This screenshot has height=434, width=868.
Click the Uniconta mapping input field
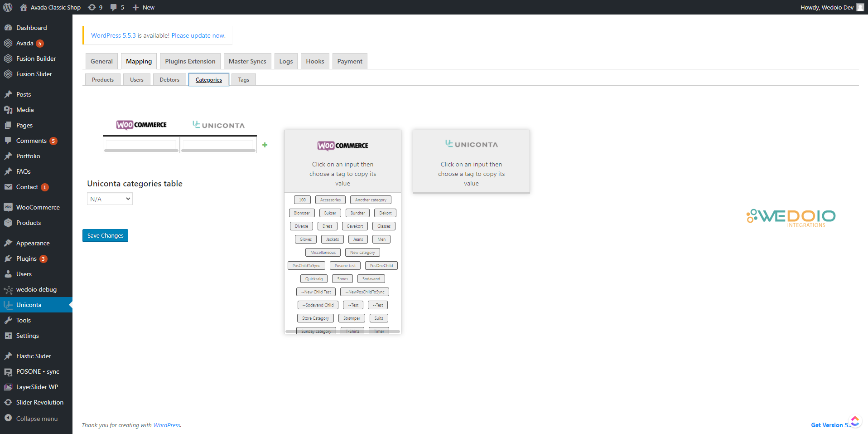tap(218, 145)
